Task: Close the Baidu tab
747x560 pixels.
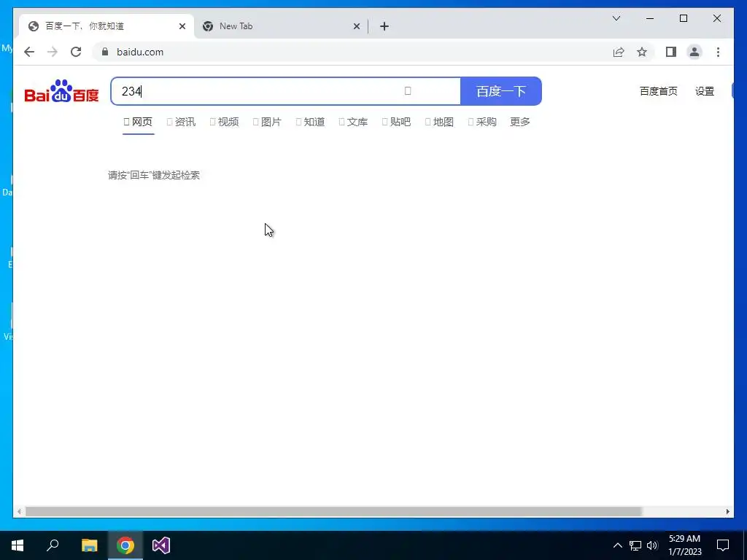Action: tap(182, 26)
